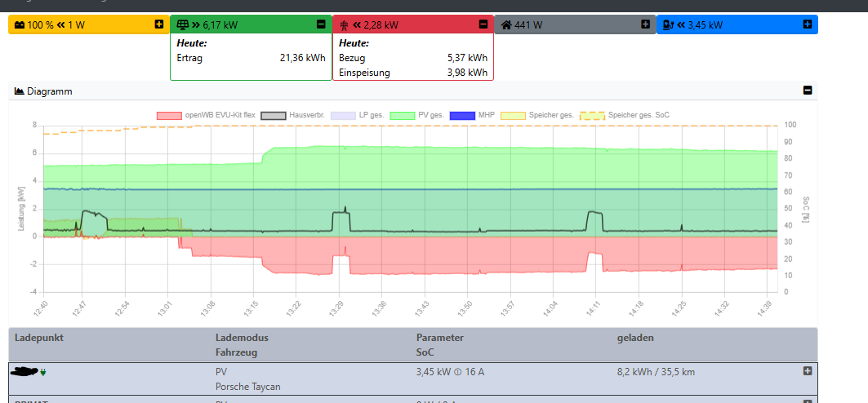Toggle Speicher ges. SoC dashed legend entry
Screen dimensions: 868x403
tap(629, 115)
